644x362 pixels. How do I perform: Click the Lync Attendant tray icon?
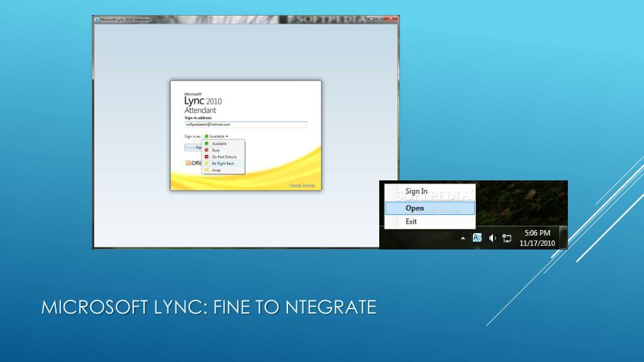tap(477, 238)
